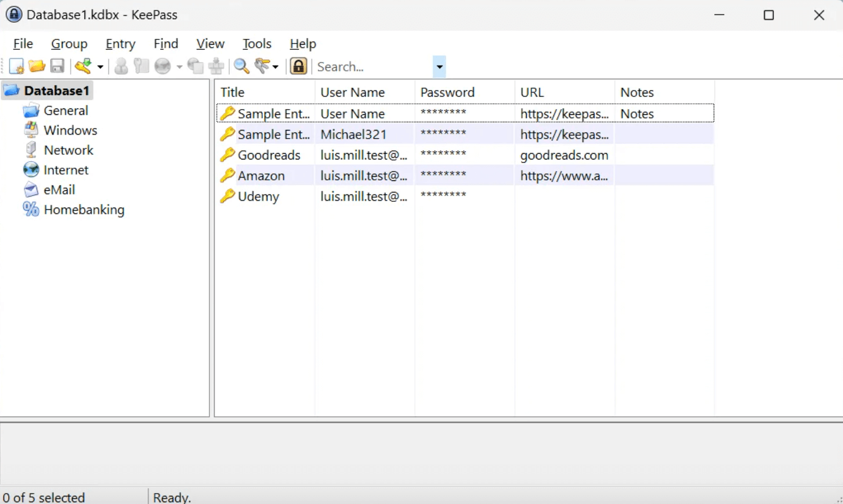Image resolution: width=843 pixels, height=504 pixels.
Task: Click the Save database floppy icon
Action: pos(57,67)
